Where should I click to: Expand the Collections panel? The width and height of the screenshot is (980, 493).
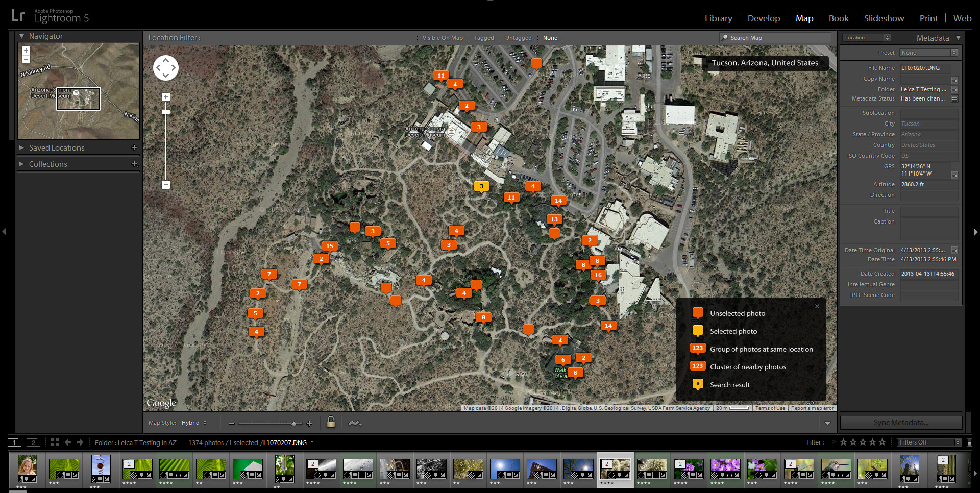coord(21,164)
